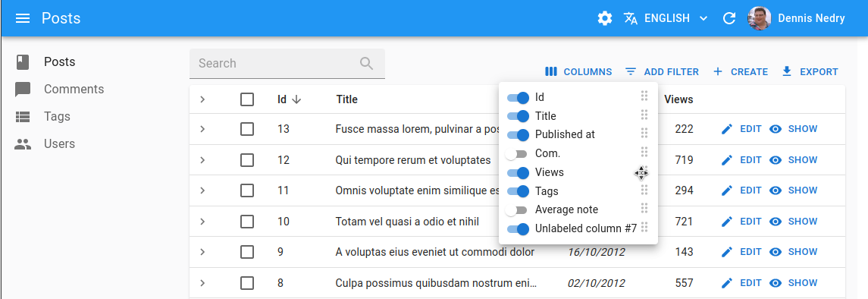Toggle off the Title column switch
Image resolution: width=868 pixels, height=299 pixels.
click(518, 116)
